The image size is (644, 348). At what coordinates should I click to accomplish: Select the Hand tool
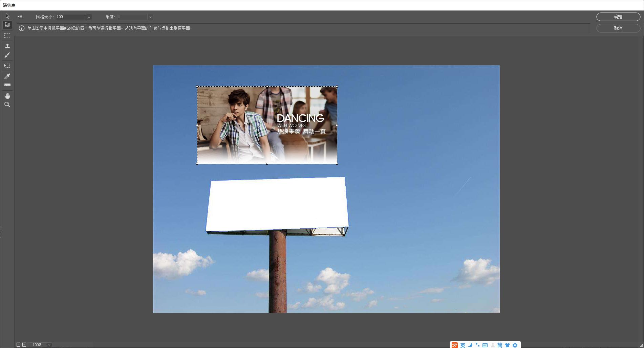[x=7, y=96]
